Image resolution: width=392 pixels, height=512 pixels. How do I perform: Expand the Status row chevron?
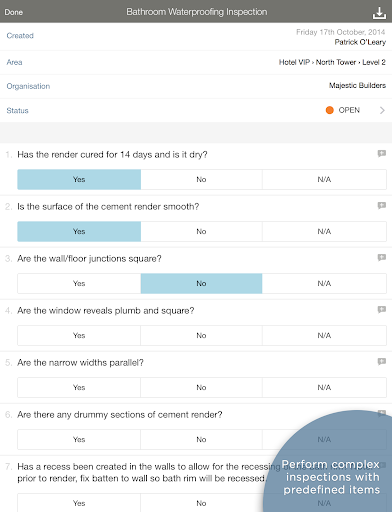[382, 110]
